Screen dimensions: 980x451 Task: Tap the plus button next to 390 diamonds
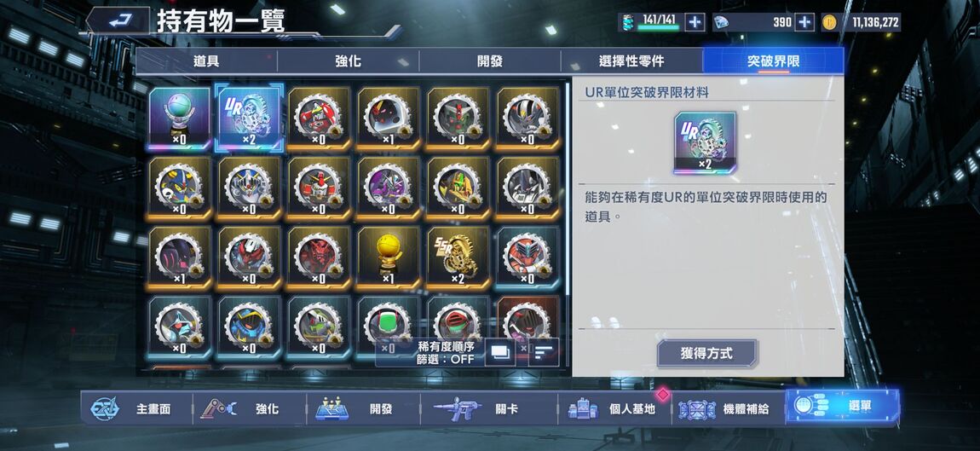click(804, 22)
